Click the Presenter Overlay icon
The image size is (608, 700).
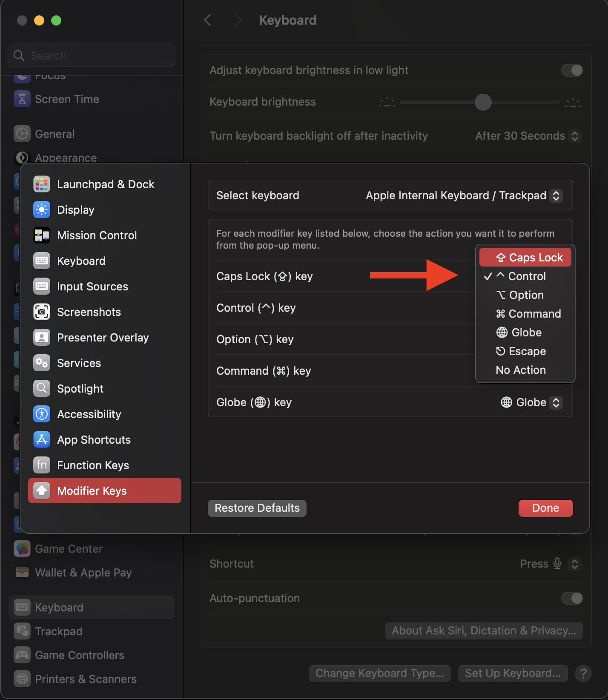pyautogui.click(x=42, y=338)
